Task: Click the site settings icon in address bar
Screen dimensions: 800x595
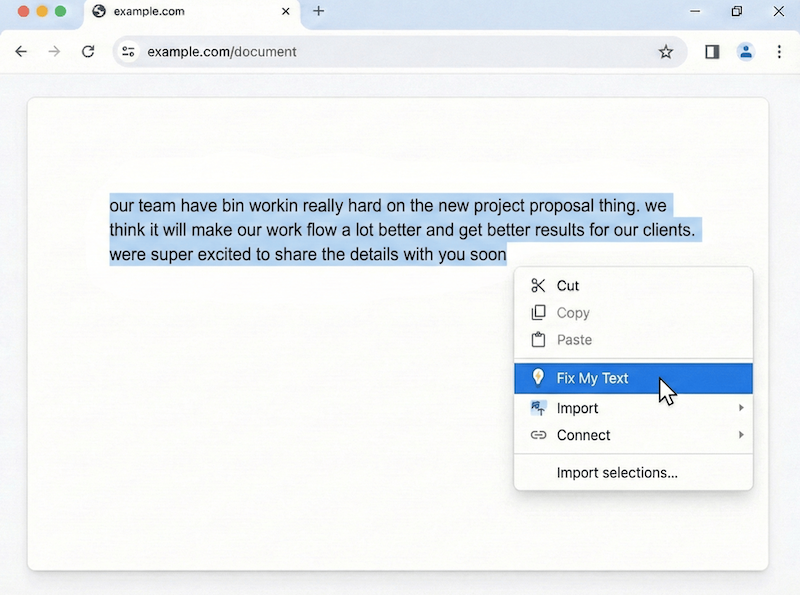Action: 128,51
